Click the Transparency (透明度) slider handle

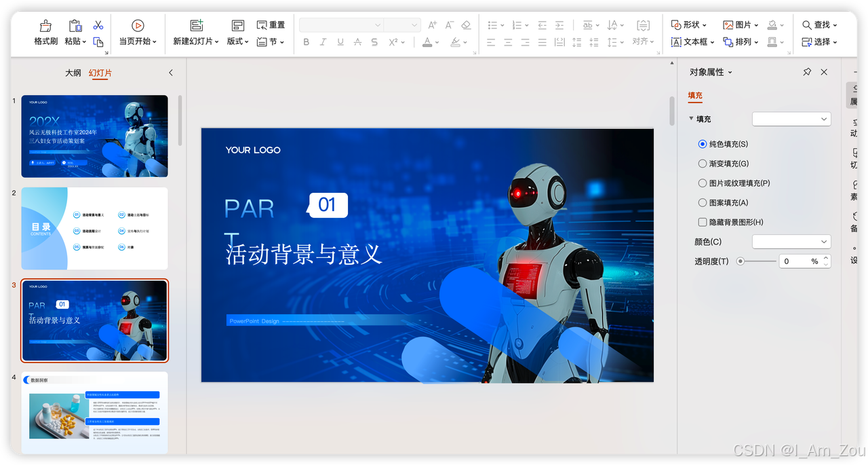click(x=741, y=261)
